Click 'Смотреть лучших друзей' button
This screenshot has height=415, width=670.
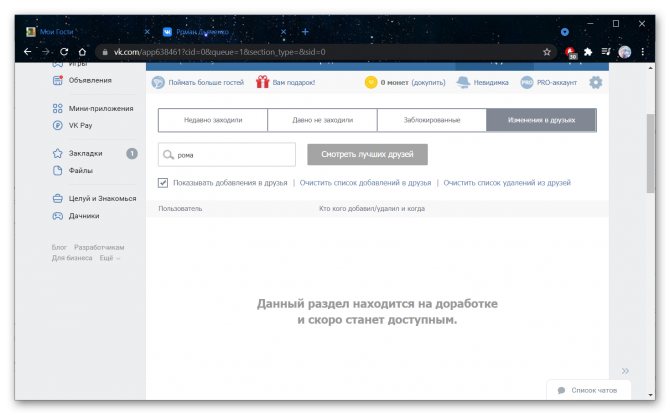pos(367,154)
